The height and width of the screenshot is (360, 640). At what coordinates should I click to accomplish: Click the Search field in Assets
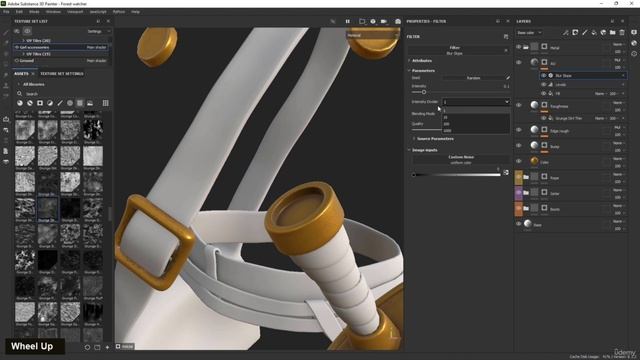[61, 94]
